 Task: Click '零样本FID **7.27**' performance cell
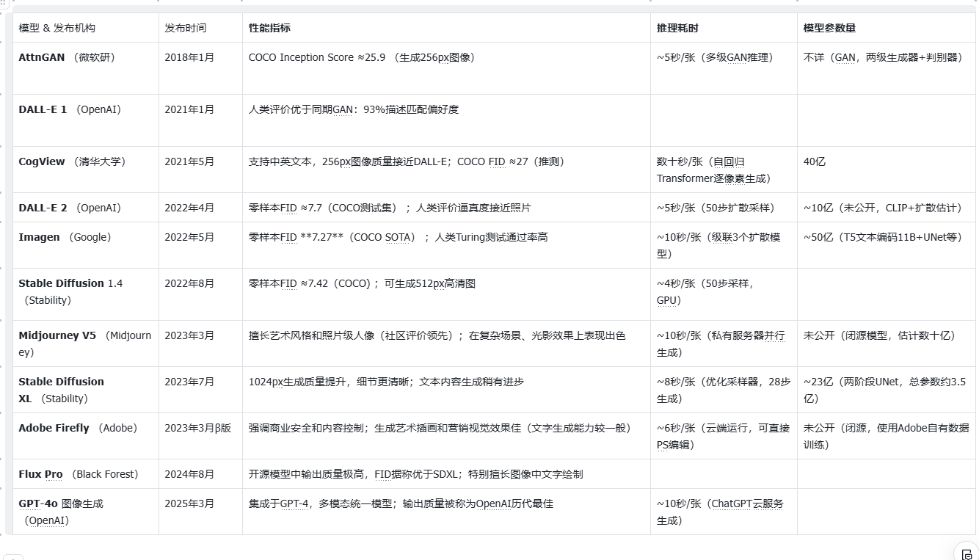pos(446,245)
